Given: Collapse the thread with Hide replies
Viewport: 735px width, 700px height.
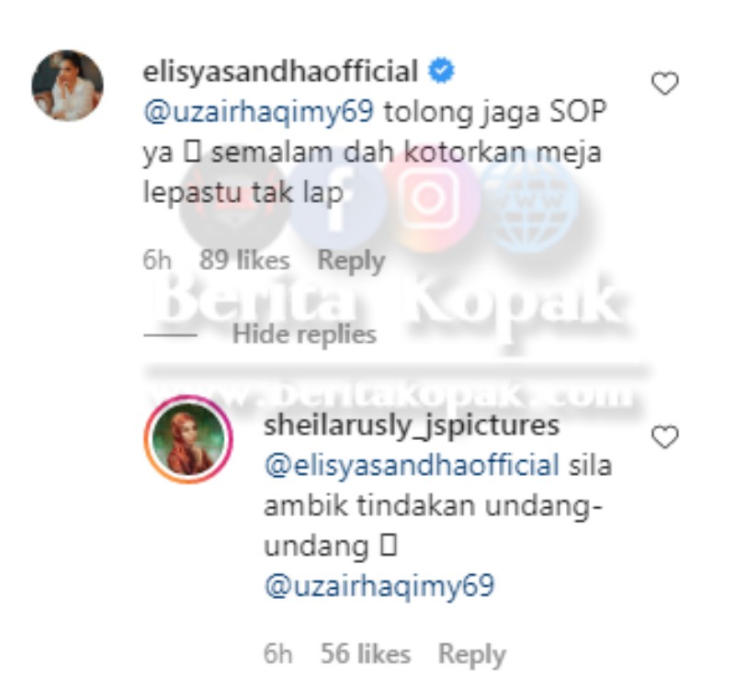Looking at the screenshot, I should coord(304,334).
